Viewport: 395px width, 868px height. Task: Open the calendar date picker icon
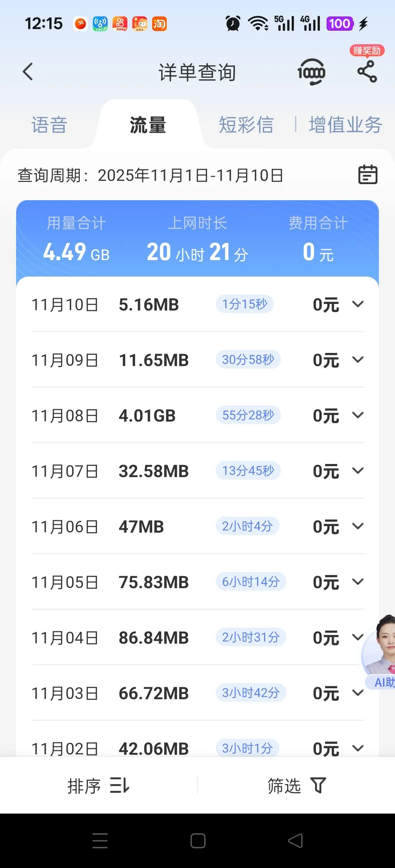368,175
